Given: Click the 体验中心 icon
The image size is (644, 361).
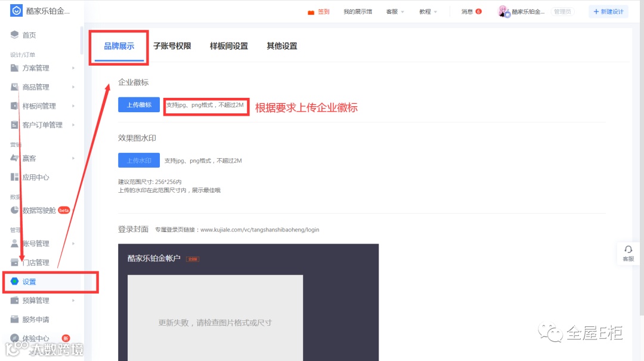Looking at the screenshot, I should click(15, 338).
